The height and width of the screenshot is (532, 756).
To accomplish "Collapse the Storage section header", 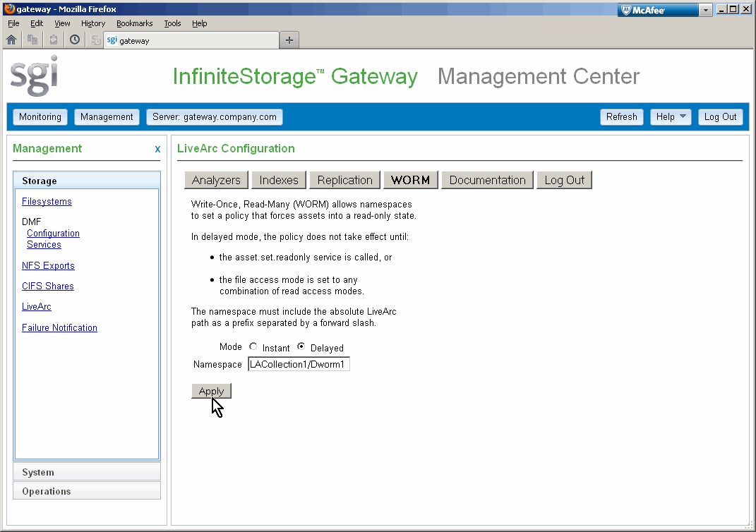I will point(87,181).
